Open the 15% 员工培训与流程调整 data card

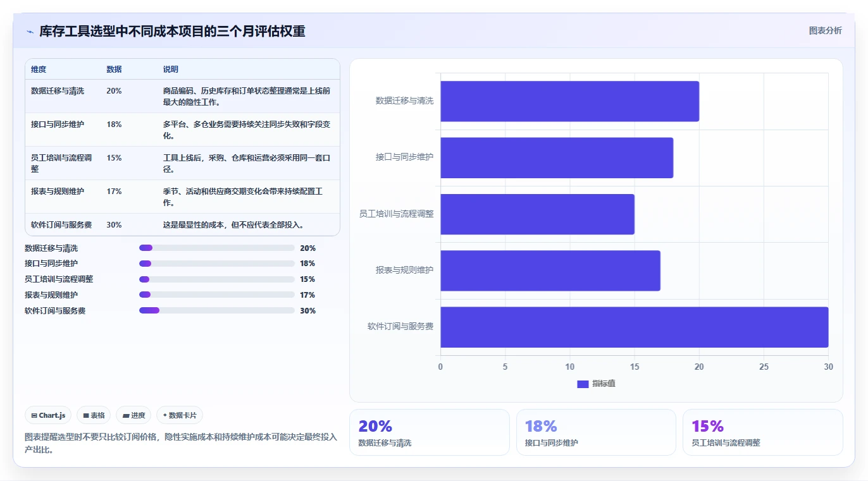[x=763, y=432]
